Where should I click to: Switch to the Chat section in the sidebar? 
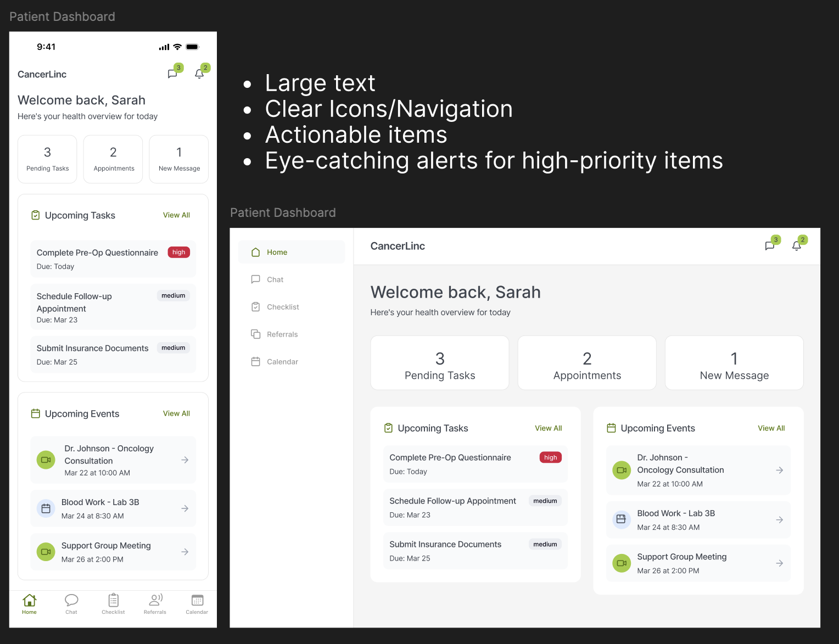[x=275, y=279]
